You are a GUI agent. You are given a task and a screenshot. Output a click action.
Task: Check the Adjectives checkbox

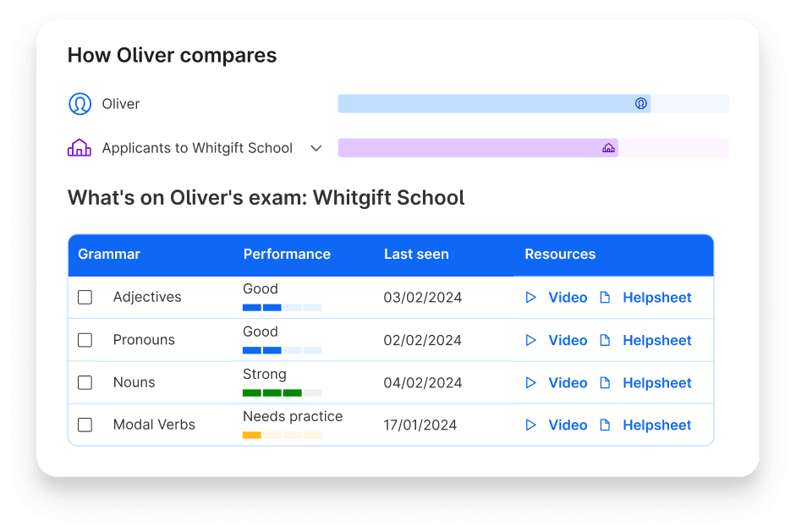(x=85, y=297)
